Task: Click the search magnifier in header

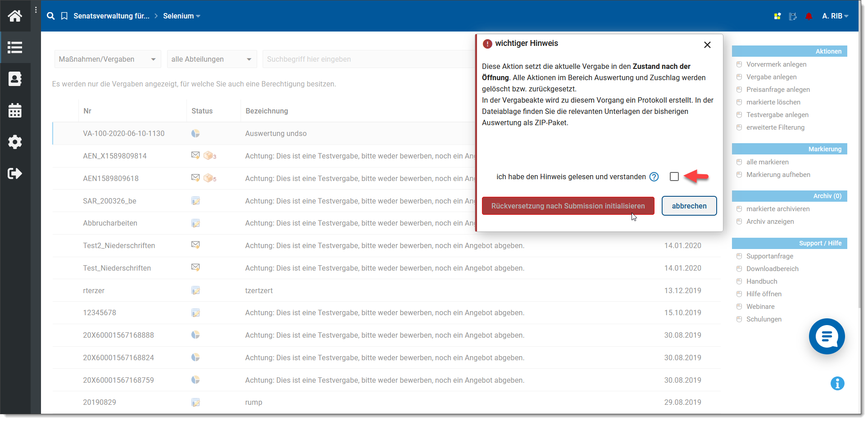Action: pos(51,16)
